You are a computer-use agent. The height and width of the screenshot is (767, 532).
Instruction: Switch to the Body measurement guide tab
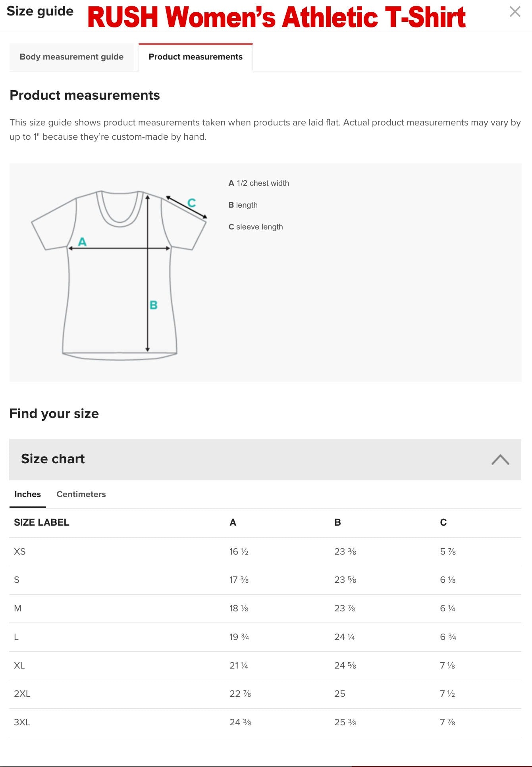click(71, 57)
